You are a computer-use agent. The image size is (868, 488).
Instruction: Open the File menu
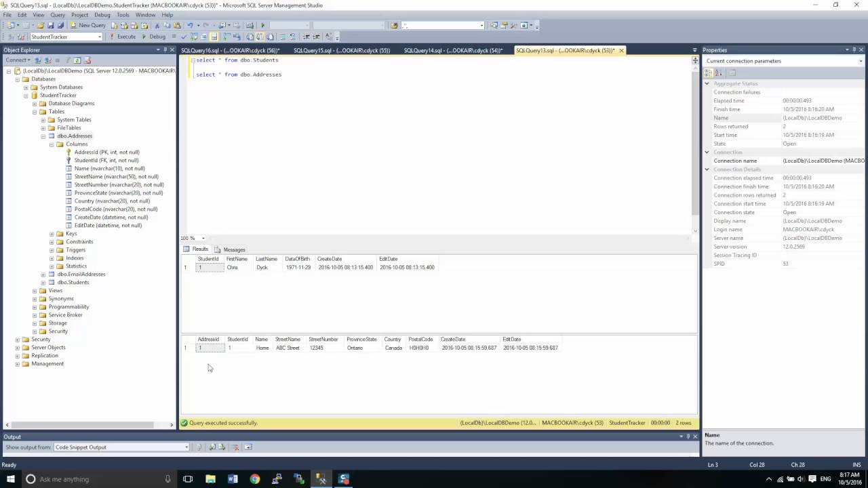click(7, 14)
